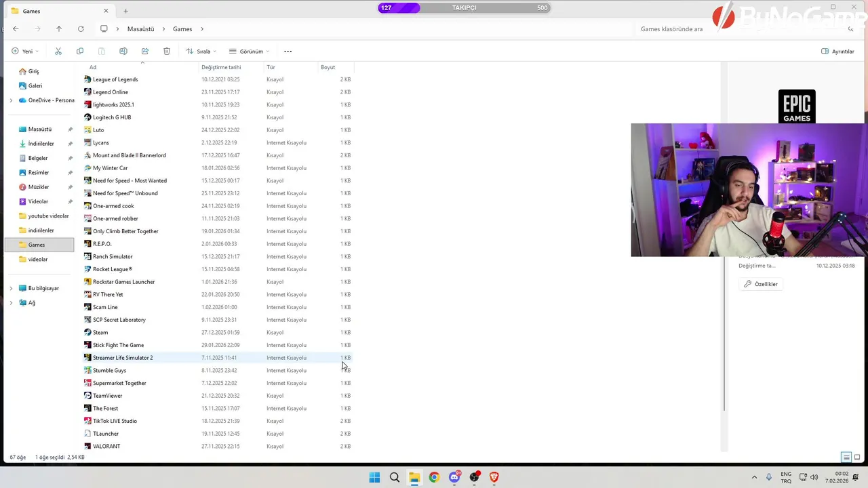Open the volume icon in system tray

[814, 477]
